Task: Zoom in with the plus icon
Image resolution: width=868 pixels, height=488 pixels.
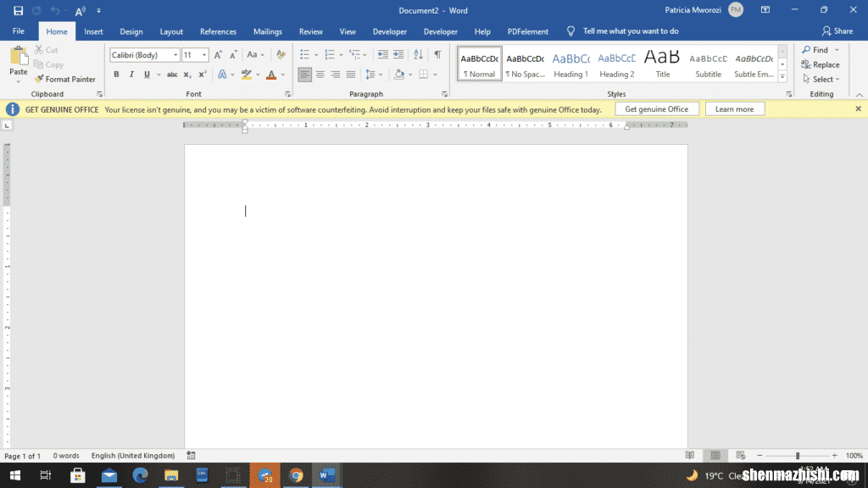Action: click(x=834, y=455)
